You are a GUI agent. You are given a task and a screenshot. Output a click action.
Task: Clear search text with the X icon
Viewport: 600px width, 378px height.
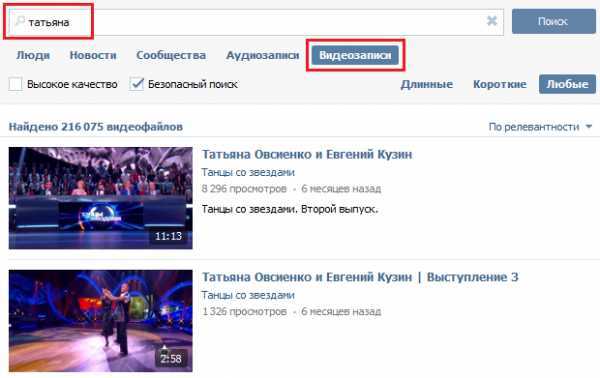[492, 21]
